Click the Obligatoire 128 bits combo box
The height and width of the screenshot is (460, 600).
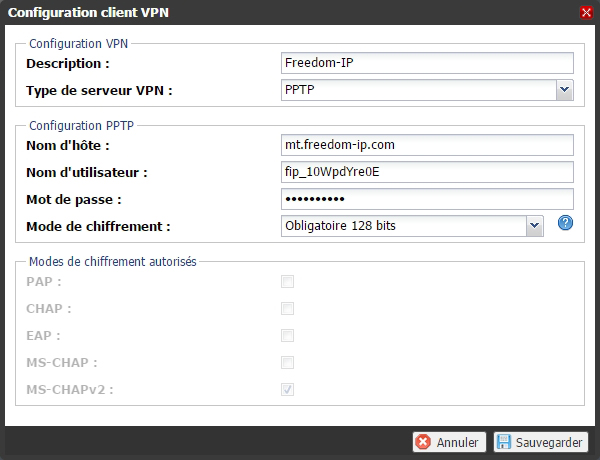(x=403, y=226)
